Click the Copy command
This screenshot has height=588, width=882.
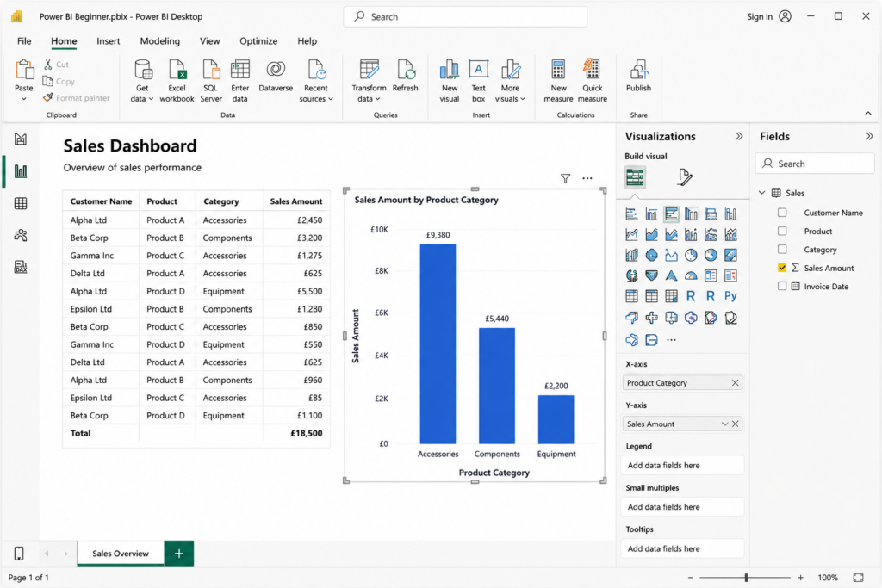[x=59, y=82]
